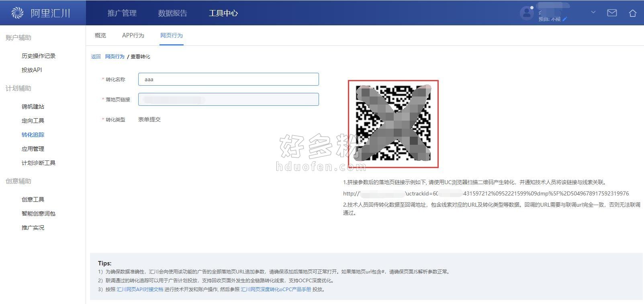Click the 表单提交 conversion type text

coord(149,119)
